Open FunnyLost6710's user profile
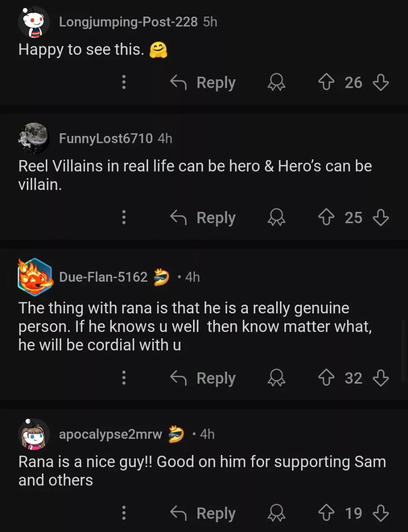Screen dimensions: 408x532 (106, 138)
